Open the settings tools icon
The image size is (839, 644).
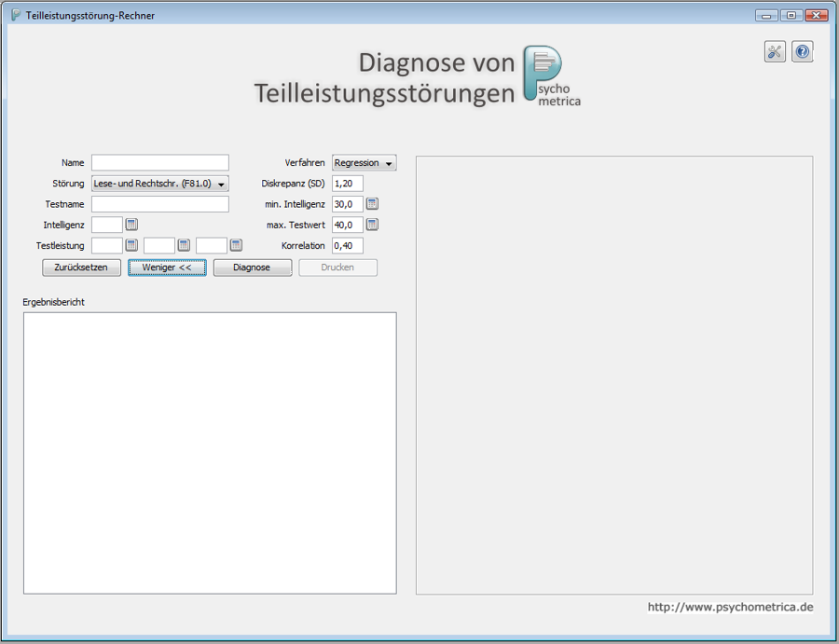775,52
